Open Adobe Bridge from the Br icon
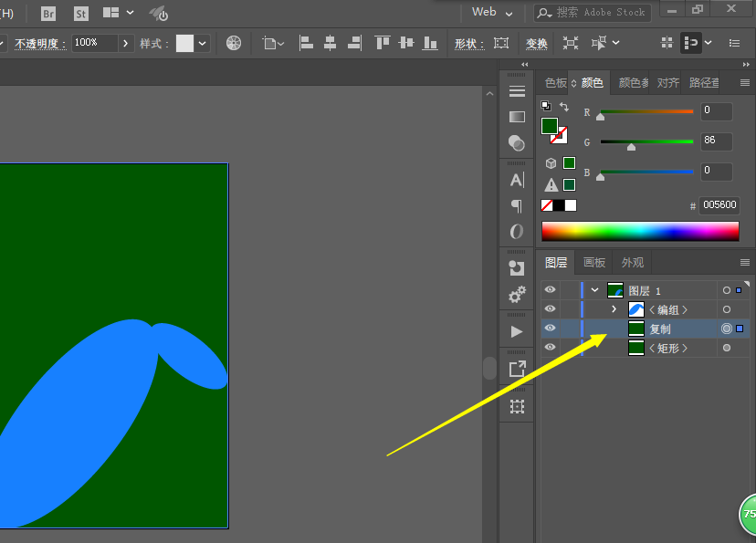The image size is (756, 543). point(48,13)
